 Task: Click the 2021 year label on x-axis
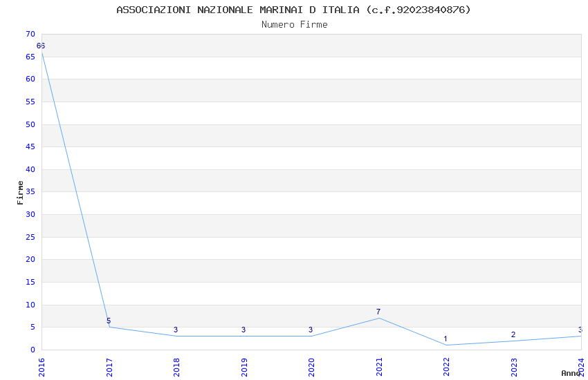point(379,367)
